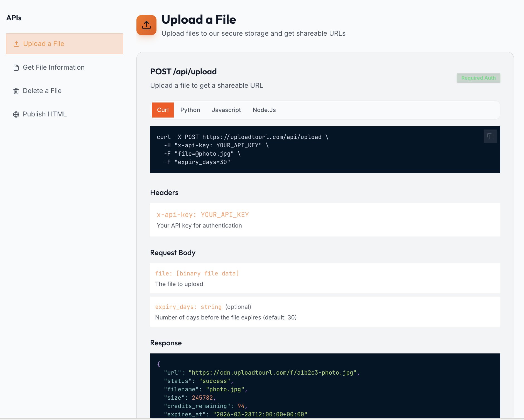The height and width of the screenshot is (420, 524).
Task: Click the POST /api/upload heading
Action: [x=183, y=72]
